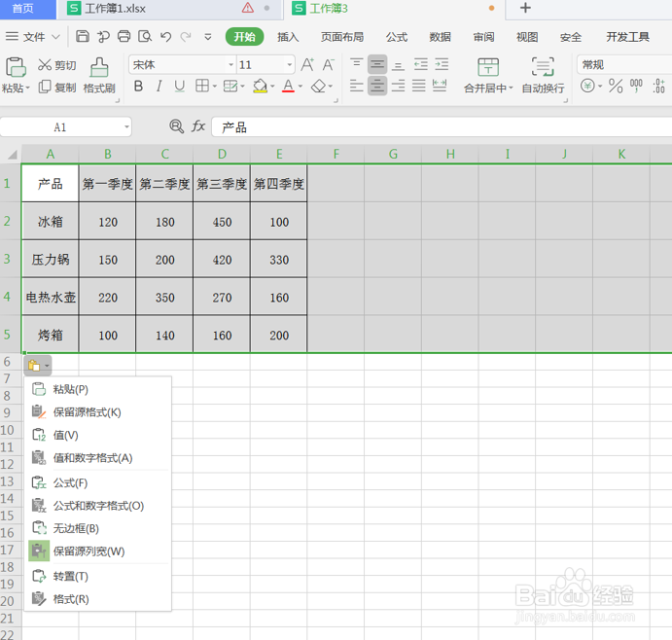
Task: Undo the last action
Action: pos(166,37)
